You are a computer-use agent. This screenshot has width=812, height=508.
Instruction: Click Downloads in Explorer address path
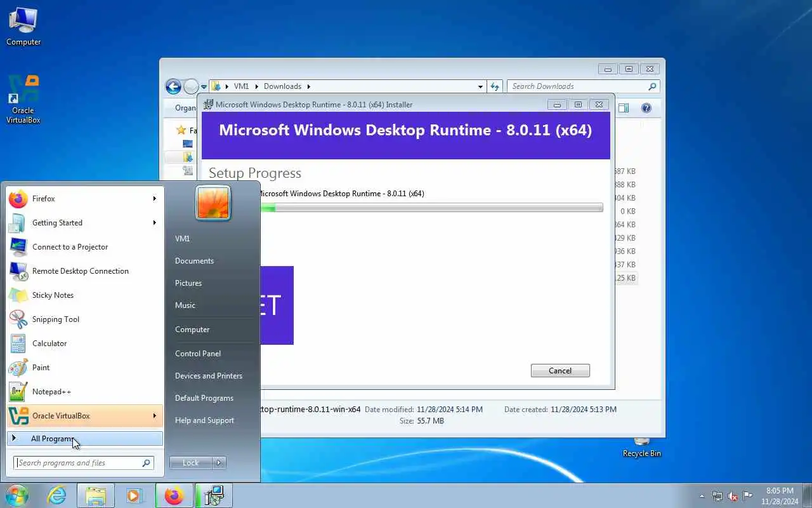click(x=282, y=86)
